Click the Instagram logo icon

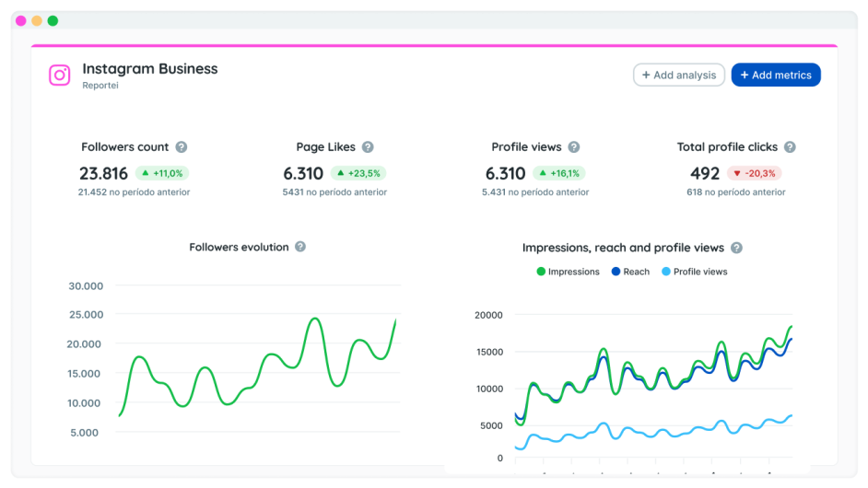point(60,76)
